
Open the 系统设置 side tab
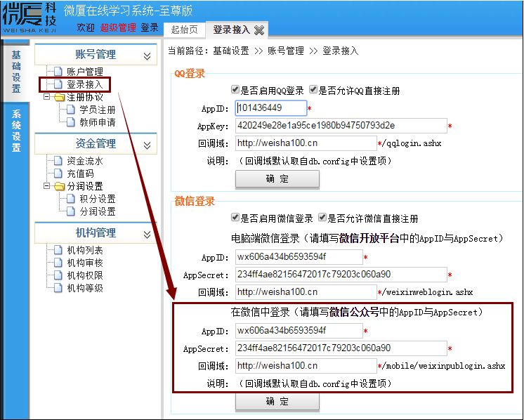coord(16,131)
